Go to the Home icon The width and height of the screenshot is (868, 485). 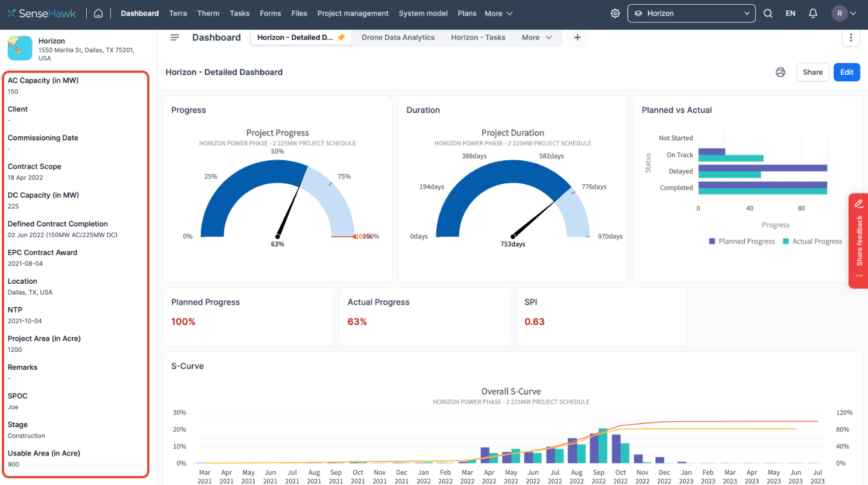click(98, 13)
